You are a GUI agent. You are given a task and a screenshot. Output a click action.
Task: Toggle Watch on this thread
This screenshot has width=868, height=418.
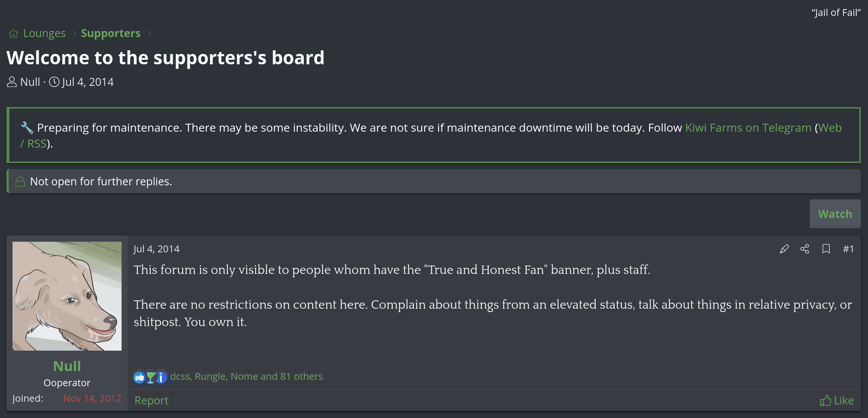click(835, 214)
